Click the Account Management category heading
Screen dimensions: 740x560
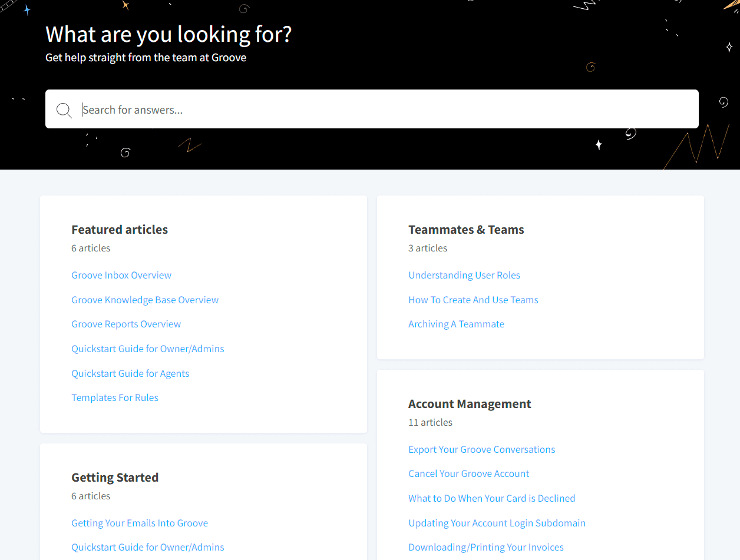(x=470, y=404)
